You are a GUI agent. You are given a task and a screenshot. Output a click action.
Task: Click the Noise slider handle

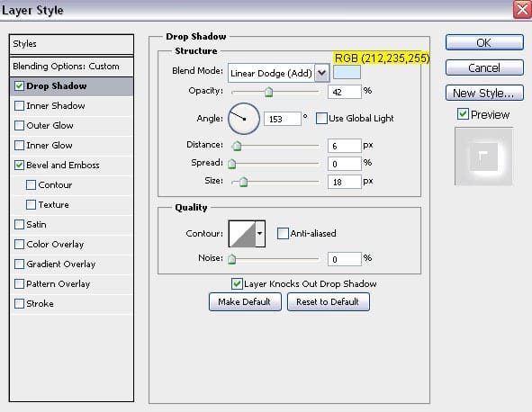[x=232, y=259]
